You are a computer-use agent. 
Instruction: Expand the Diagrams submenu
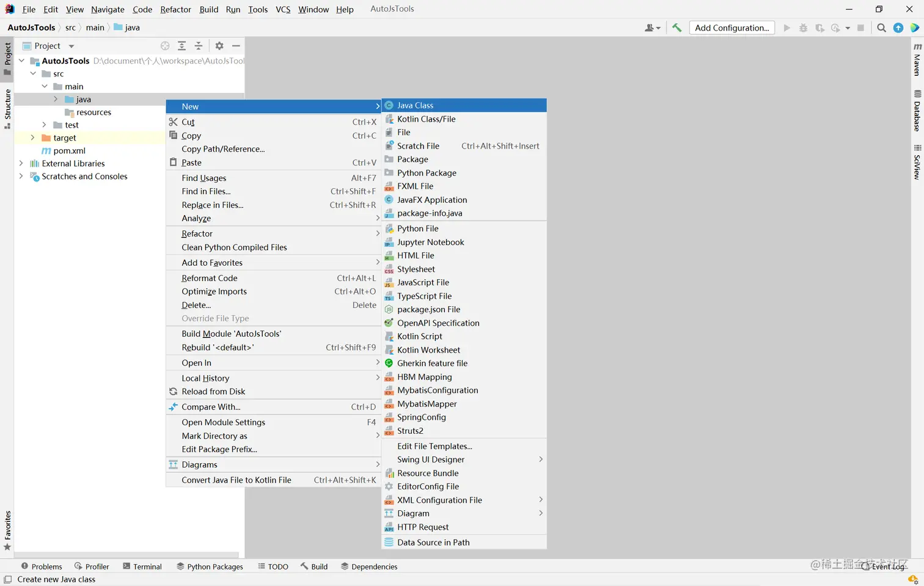[x=273, y=464]
